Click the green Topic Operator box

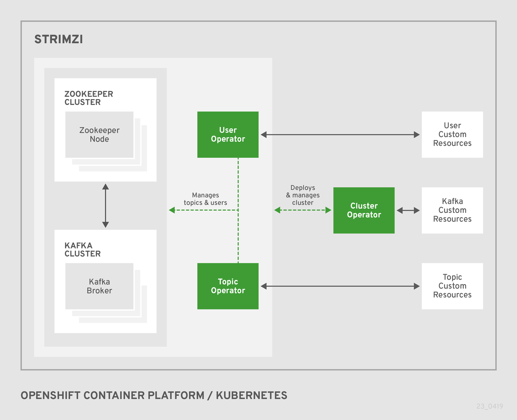pyautogui.click(x=228, y=286)
